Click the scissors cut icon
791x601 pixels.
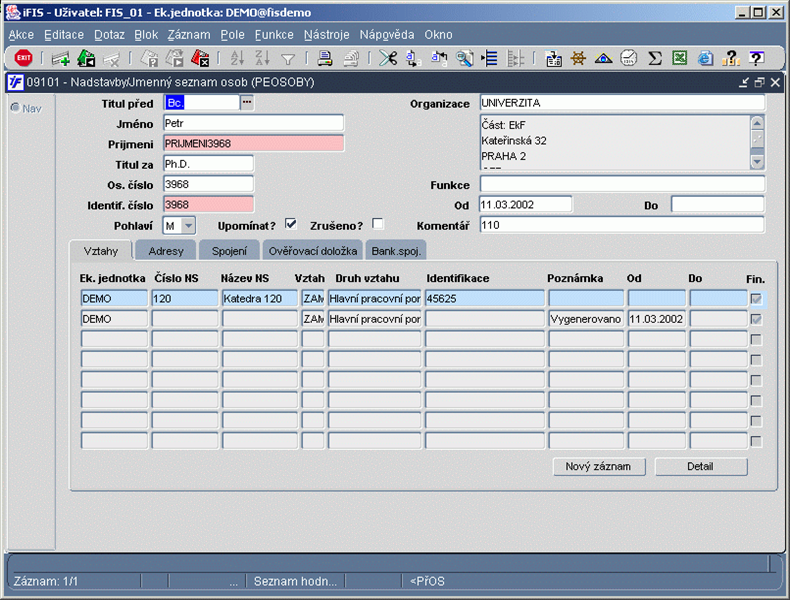388,59
